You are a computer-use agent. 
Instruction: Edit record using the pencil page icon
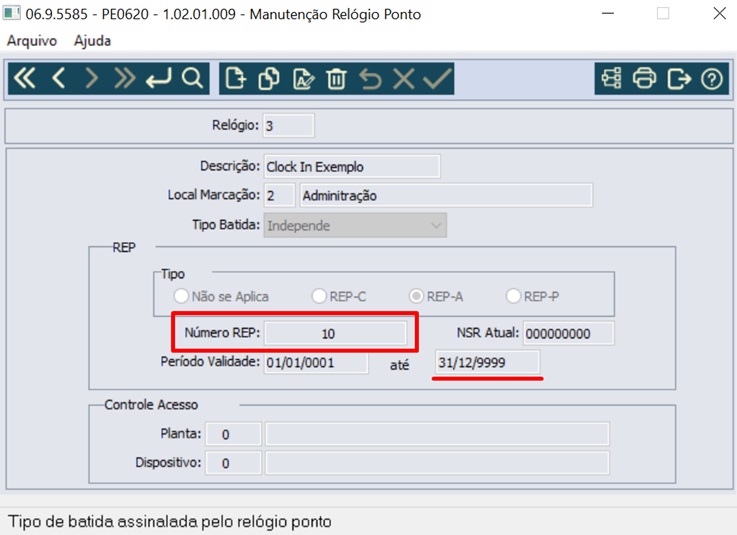coord(303,78)
